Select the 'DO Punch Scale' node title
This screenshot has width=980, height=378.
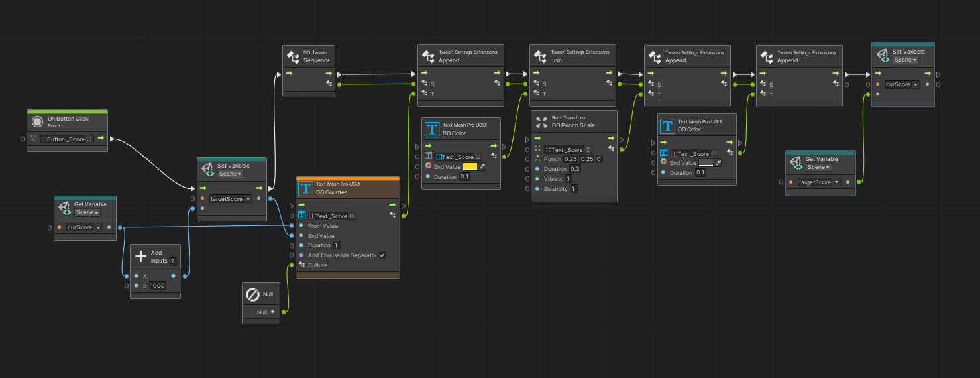(x=573, y=125)
